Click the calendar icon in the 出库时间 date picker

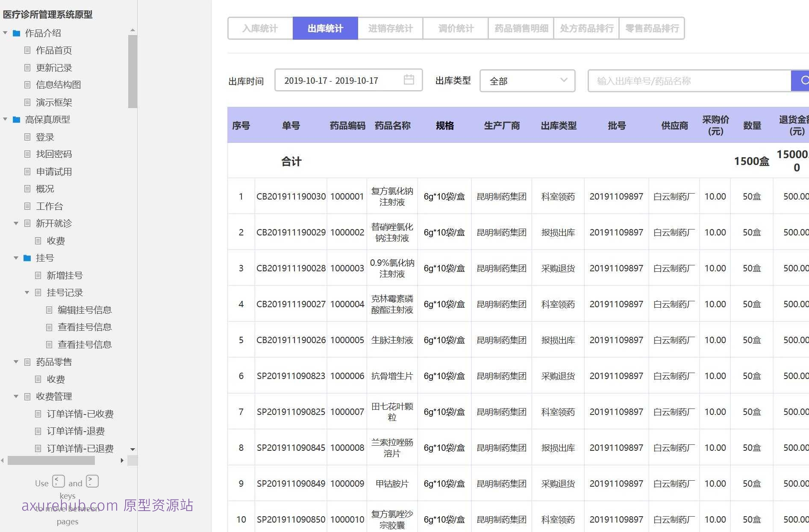coord(409,79)
